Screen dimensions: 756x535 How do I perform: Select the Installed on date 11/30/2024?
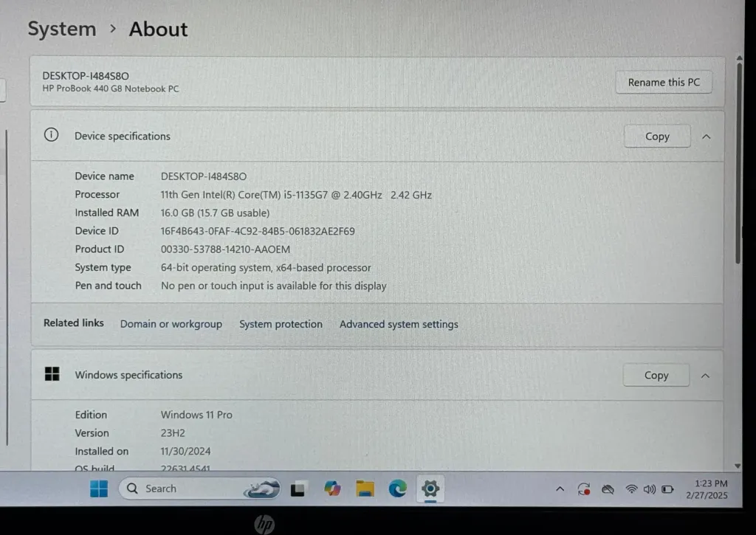click(x=185, y=451)
